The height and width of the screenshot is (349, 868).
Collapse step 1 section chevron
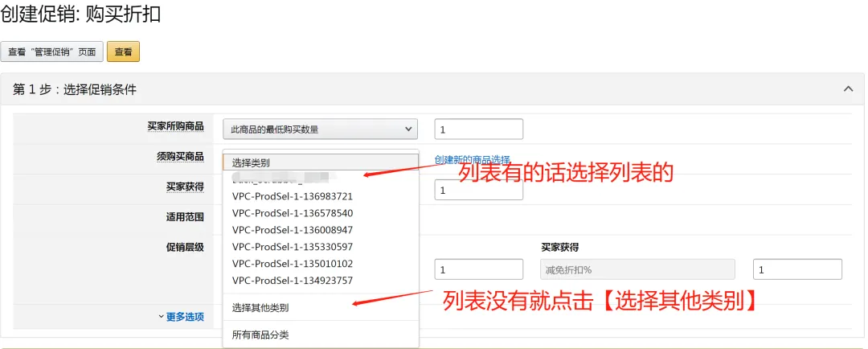pyautogui.click(x=848, y=88)
